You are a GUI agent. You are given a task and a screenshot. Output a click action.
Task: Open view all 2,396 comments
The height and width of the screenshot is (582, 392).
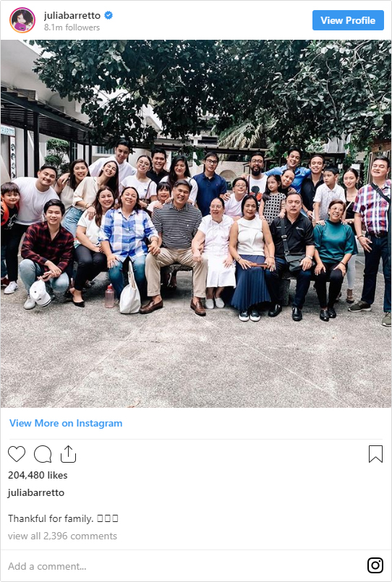click(62, 536)
